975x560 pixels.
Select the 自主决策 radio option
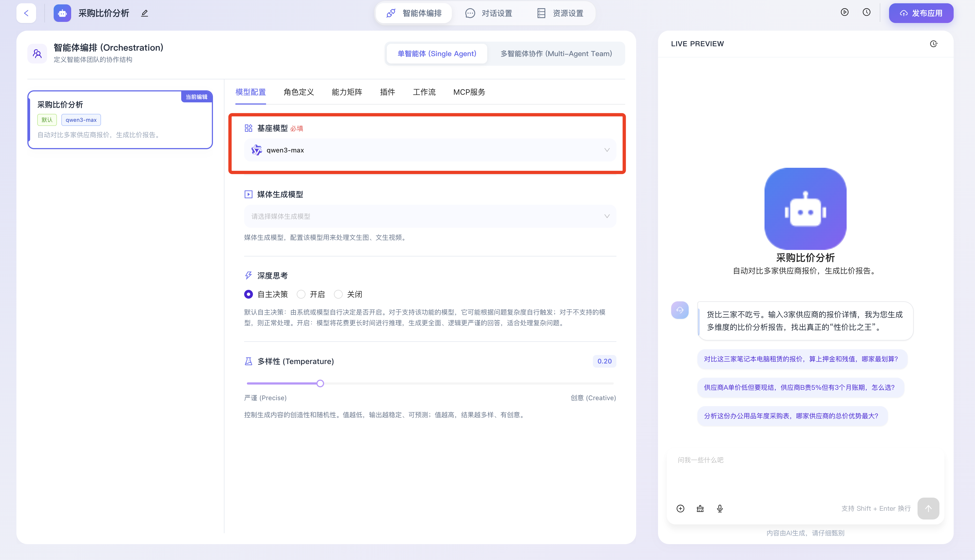pos(249,294)
